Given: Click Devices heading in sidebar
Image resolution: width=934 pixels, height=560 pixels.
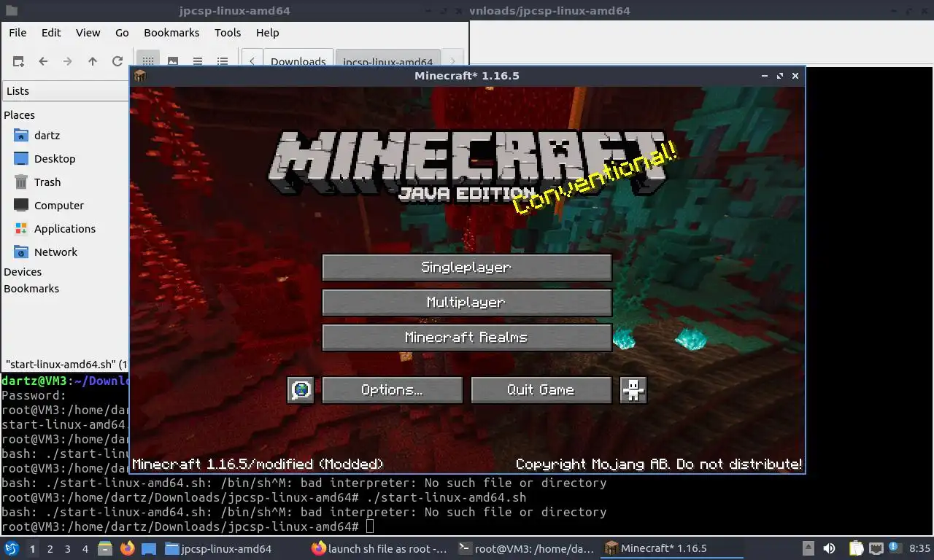Looking at the screenshot, I should click(23, 272).
